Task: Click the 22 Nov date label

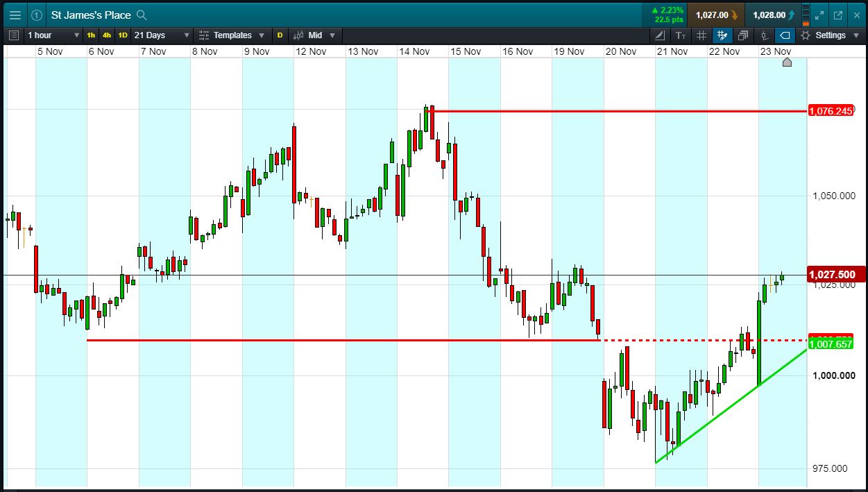Action: click(724, 51)
